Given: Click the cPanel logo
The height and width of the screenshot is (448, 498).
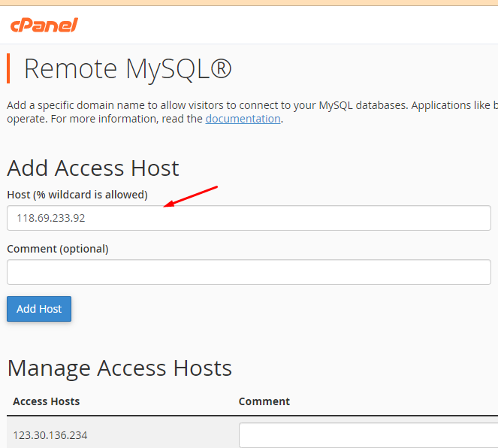Looking at the screenshot, I should [x=44, y=25].
